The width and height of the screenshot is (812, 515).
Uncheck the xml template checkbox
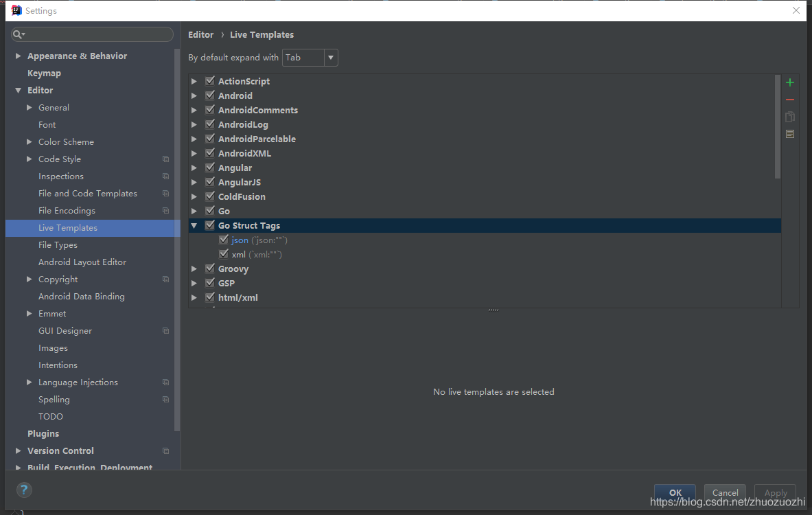tap(223, 254)
